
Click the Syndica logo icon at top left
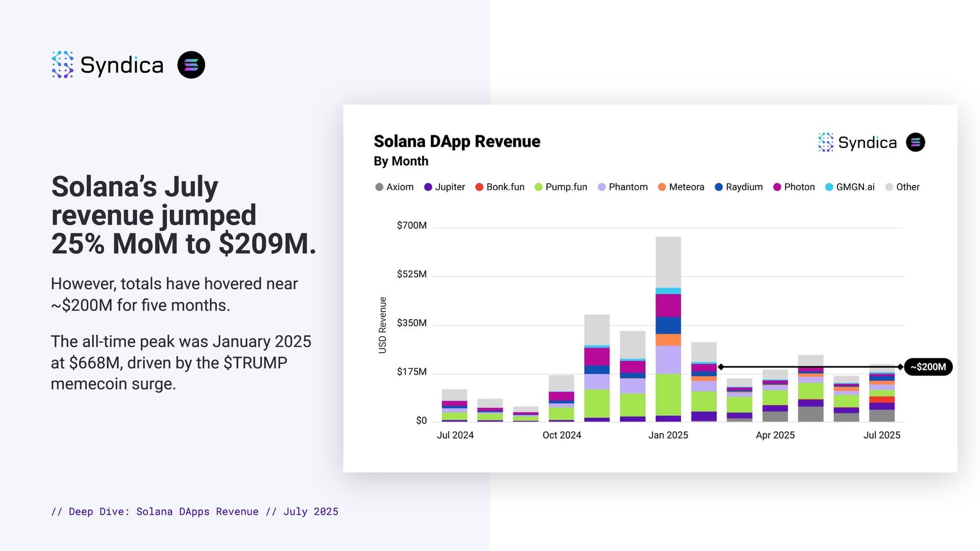(x=62, y=65)
